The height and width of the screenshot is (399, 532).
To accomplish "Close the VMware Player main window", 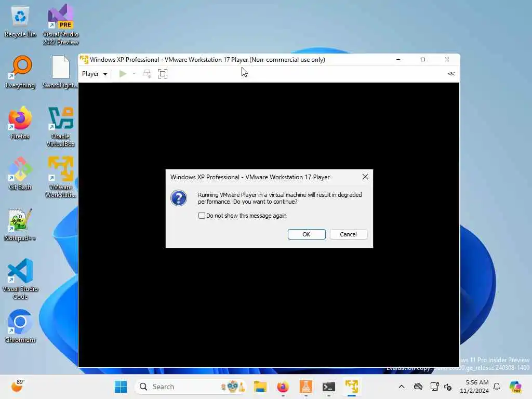I will (447, 60).
